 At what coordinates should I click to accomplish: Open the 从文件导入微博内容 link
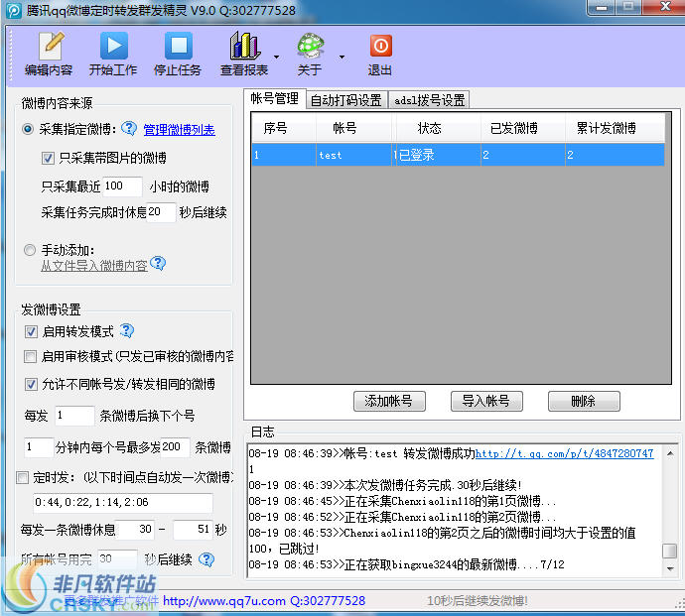point(94,266)
